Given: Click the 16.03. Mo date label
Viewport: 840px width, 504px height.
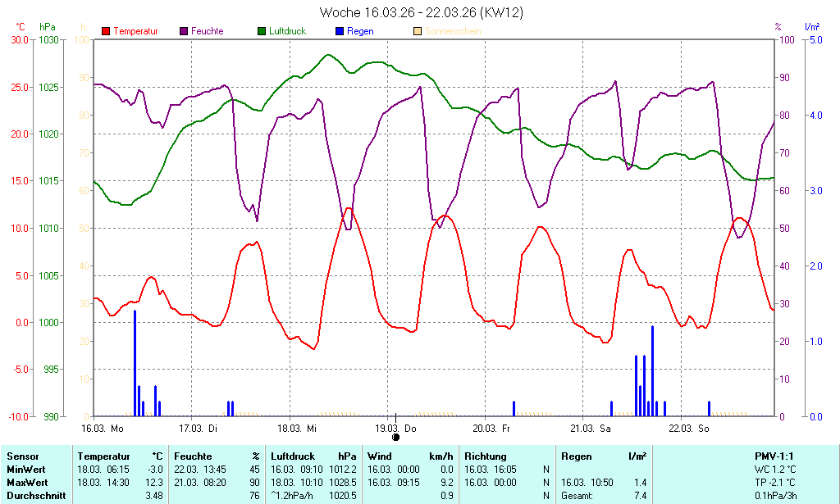Looking at the screenshot, I should (103, 428).
